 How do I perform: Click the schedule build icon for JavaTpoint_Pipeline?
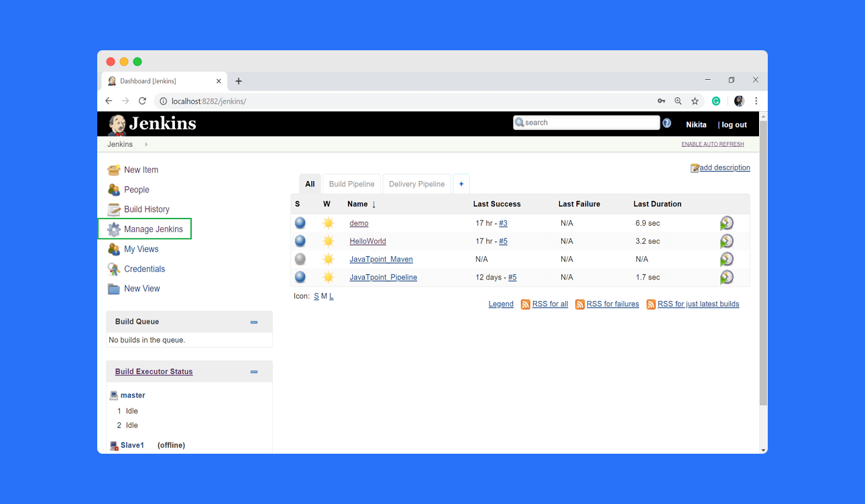click(726, 277)
